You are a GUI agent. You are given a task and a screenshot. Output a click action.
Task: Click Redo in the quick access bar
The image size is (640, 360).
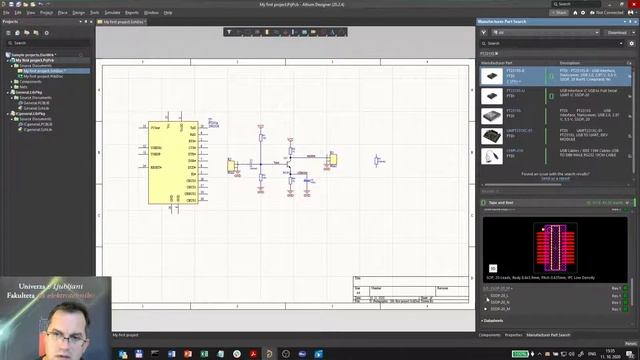48,4
